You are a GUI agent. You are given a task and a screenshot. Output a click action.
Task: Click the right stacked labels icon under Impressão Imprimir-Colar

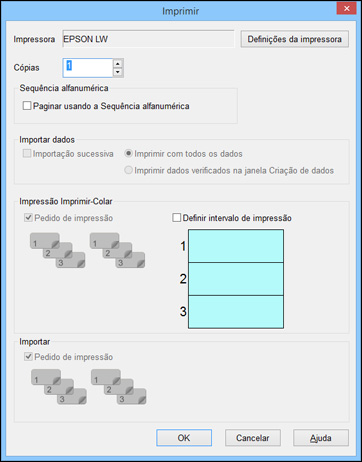pyautogui.click(x=117, y=250)
